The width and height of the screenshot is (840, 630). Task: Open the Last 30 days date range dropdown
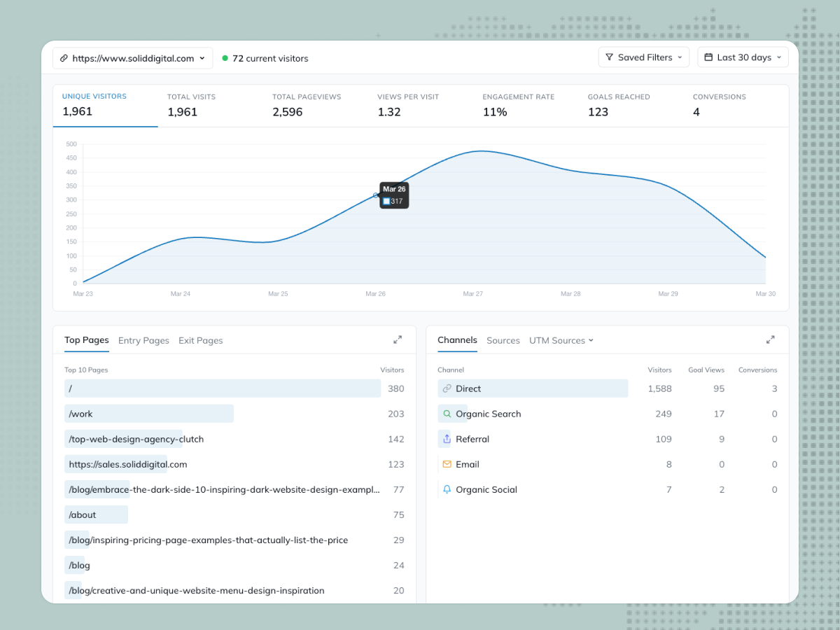point(743,57)
